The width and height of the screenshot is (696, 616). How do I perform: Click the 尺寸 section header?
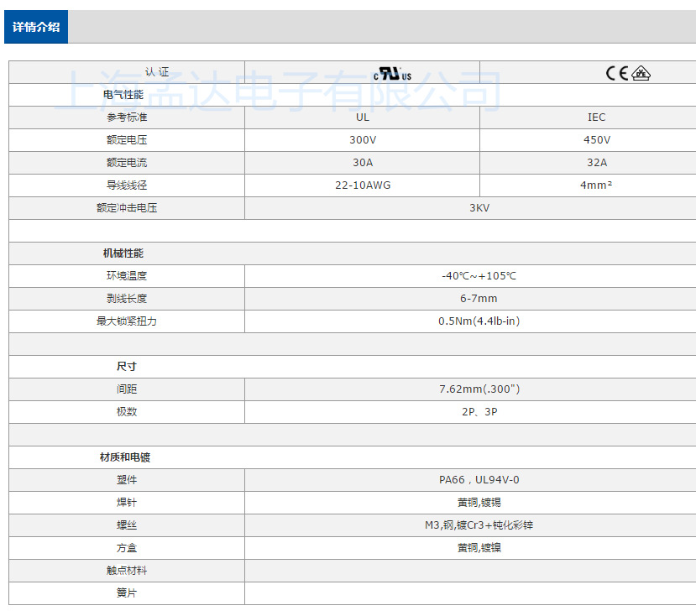pos(107,366)
